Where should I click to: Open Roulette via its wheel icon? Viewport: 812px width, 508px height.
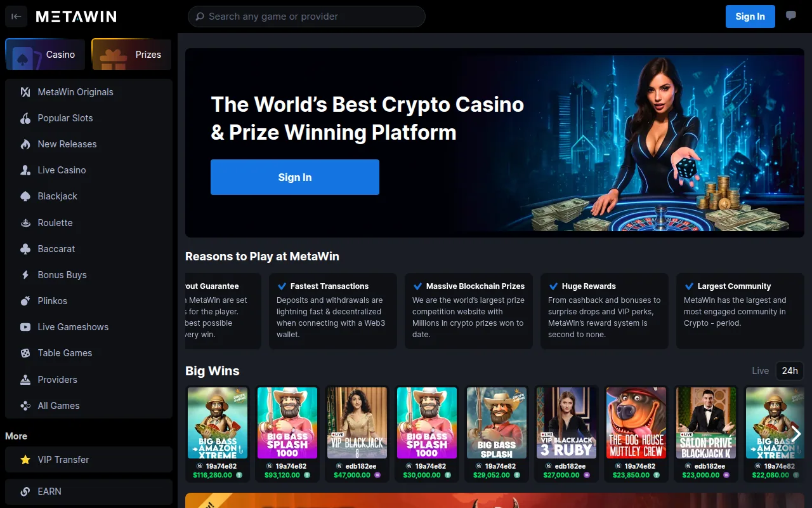coord(25,223)
